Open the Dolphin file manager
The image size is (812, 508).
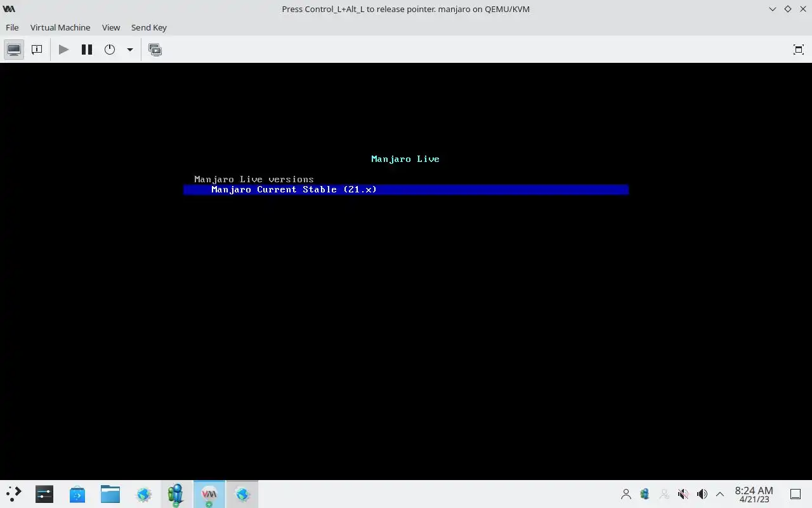coord(110,493)
